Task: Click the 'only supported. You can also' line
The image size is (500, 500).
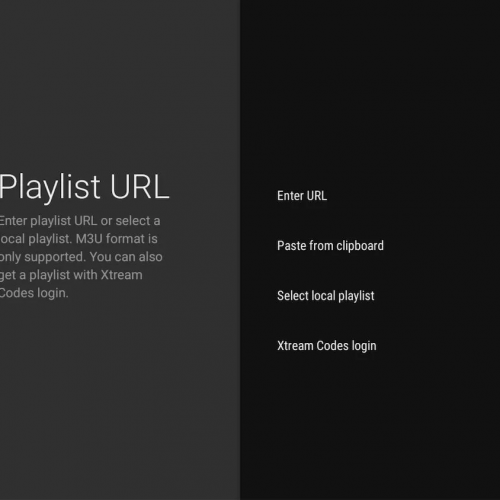Action: click(81, 257)
